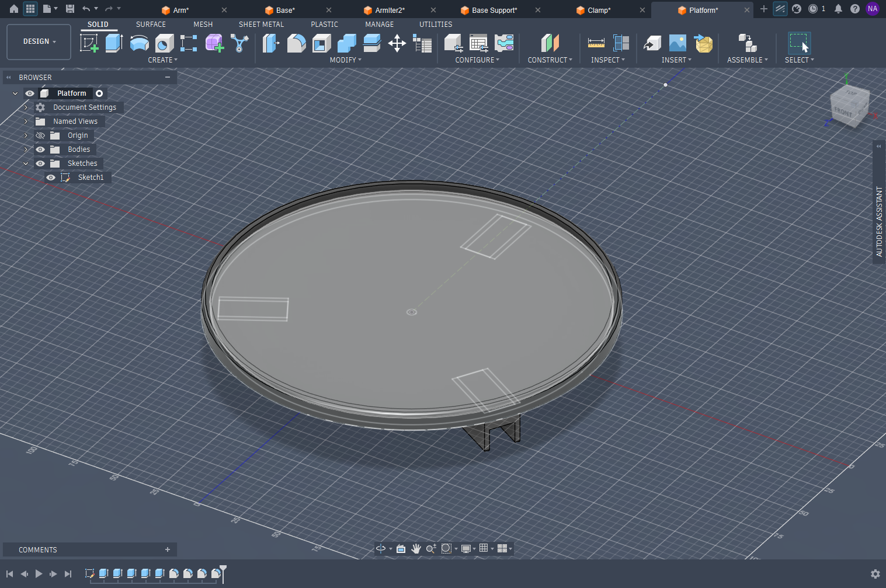Switch to the Base Support document tab
Viewport: 886px width, 588px height.
tap(494, 10)
